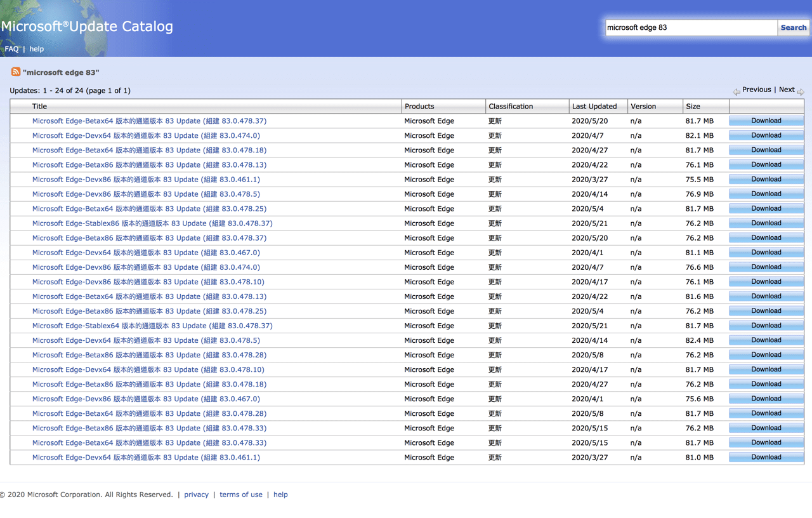The width and height of the screenshot is (812, 518).
Task: Sort by Last Updated column header
Action: (594, 106)
